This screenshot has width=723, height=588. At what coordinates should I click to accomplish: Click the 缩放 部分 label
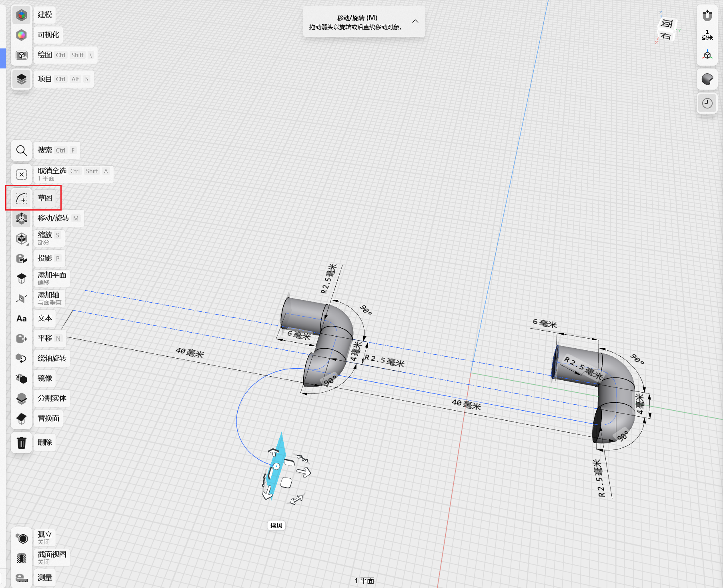49,238
